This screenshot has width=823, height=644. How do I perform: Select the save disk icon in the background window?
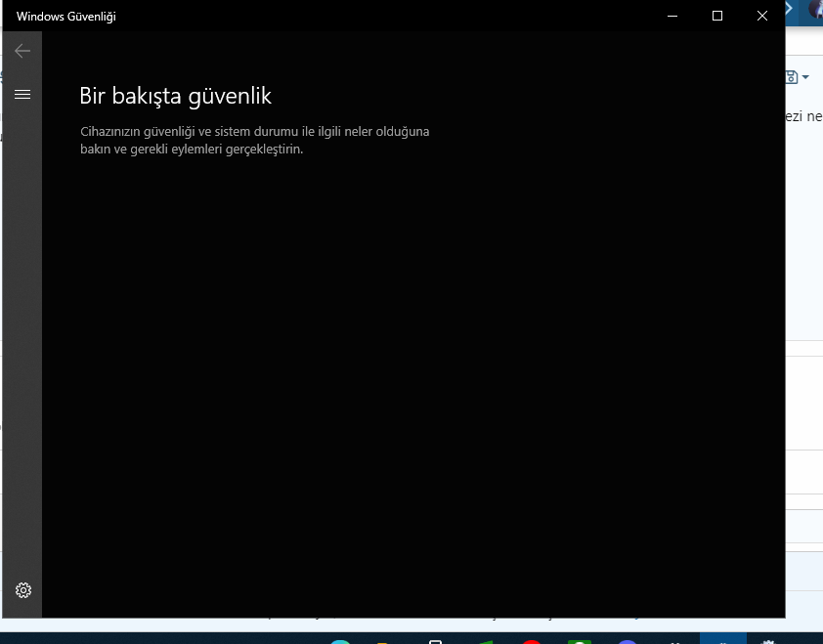792,77
